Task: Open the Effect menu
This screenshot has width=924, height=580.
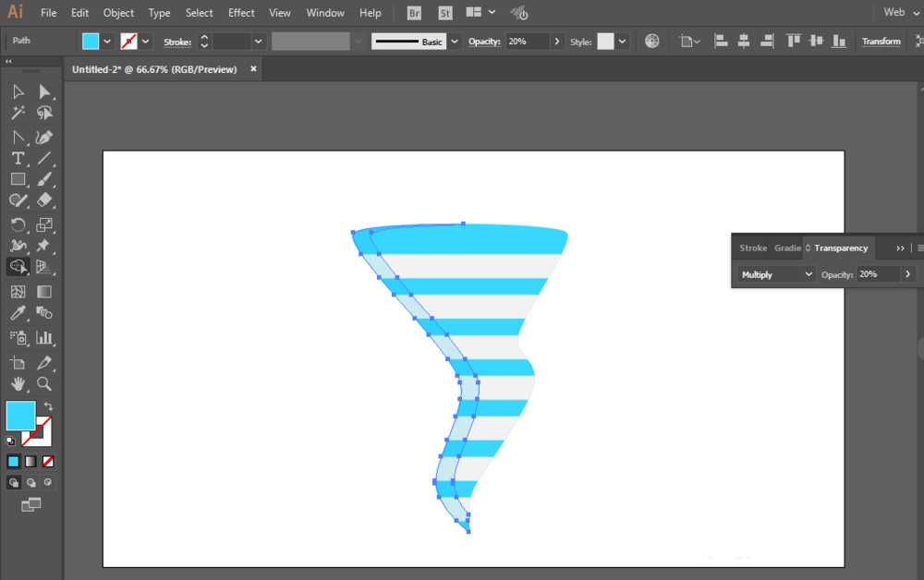Action: tap(241, 12)
